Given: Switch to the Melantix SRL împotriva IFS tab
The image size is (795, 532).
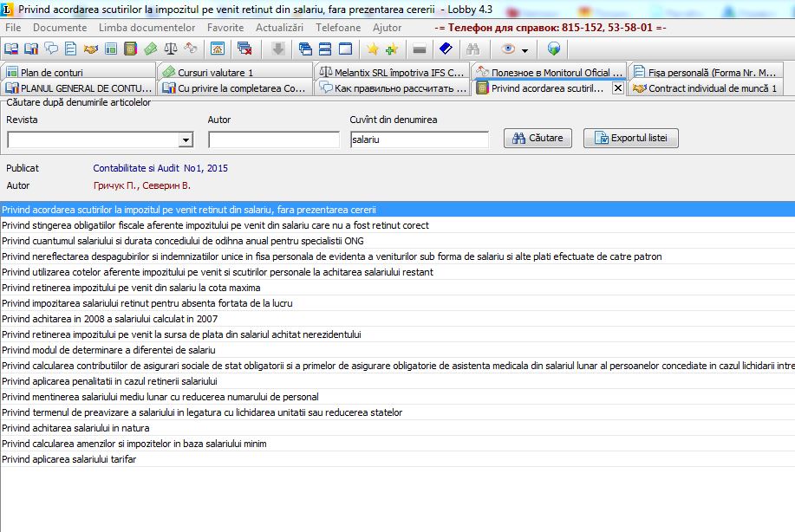Looking at the screenshot, I should pos(393,72).
